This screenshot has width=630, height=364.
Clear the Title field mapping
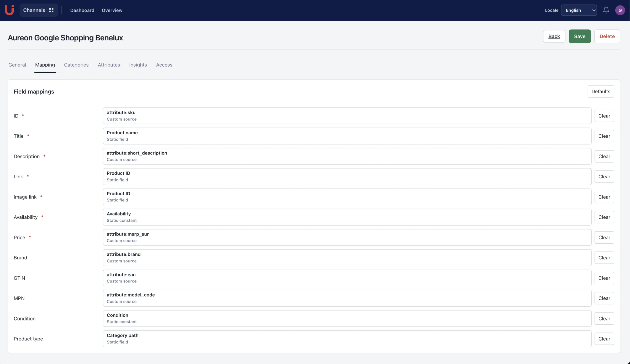604,136
